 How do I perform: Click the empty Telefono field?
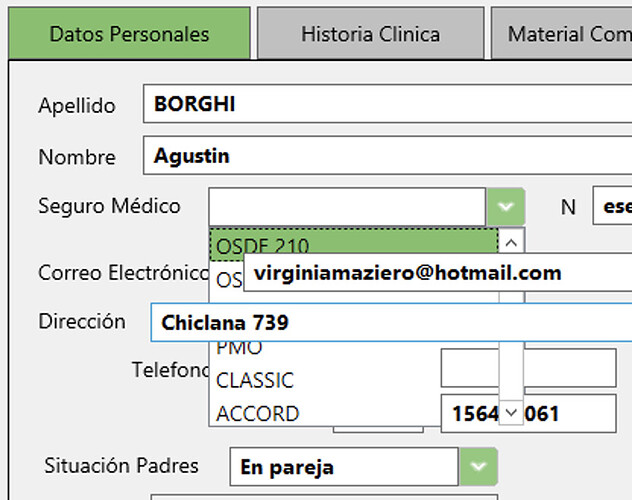tap(528, 368)
